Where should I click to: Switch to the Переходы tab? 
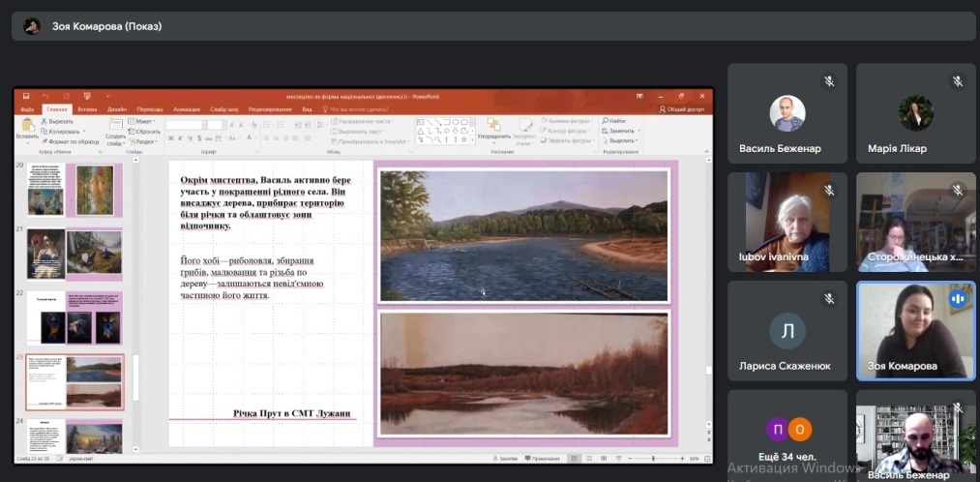149,109
